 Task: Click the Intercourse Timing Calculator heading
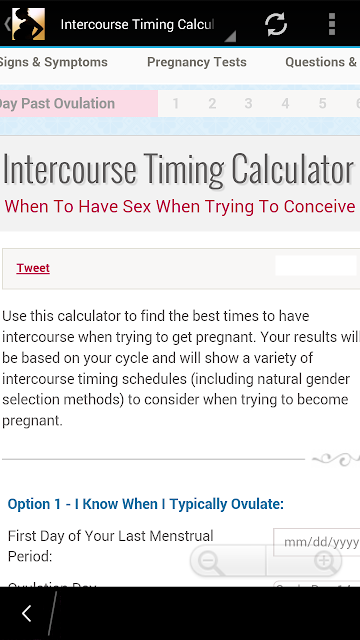[178, 168]
